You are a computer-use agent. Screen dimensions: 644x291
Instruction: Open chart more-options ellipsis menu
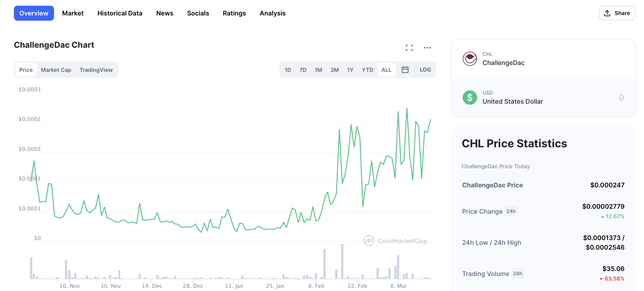click(x=427, y=48)
